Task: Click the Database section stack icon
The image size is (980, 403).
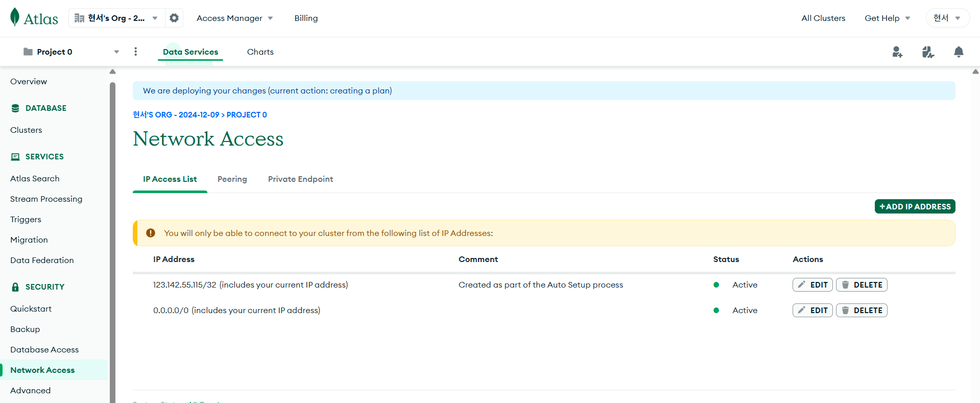Action: [x=15, y=108]
